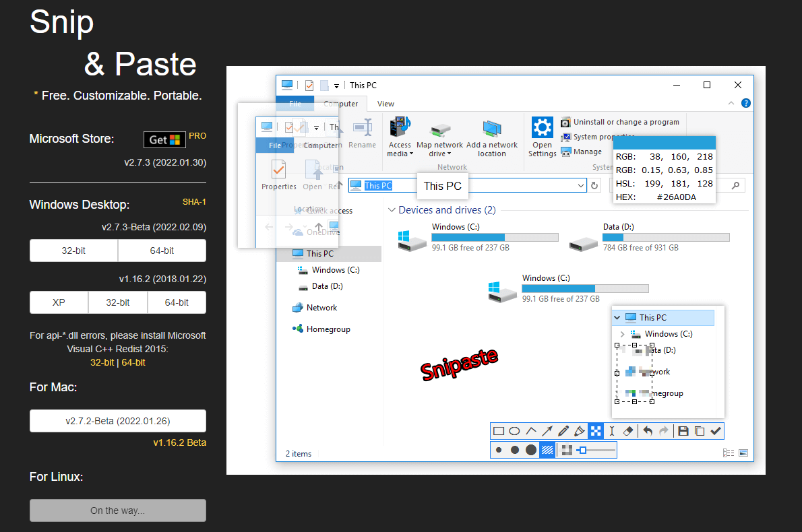The height and width of the screenshot is (532, 802).
Task: Choose the Eraser tool
Action: 628,431
